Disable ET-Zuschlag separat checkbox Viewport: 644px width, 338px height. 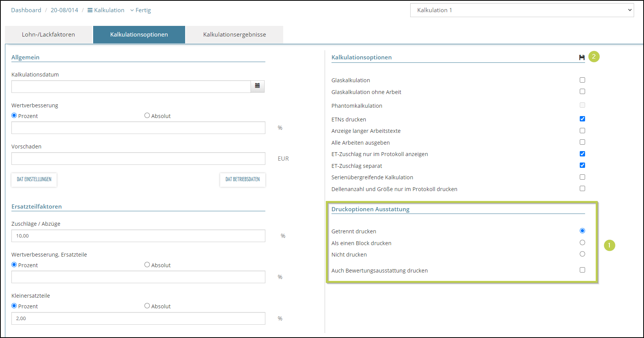point(582,165)
